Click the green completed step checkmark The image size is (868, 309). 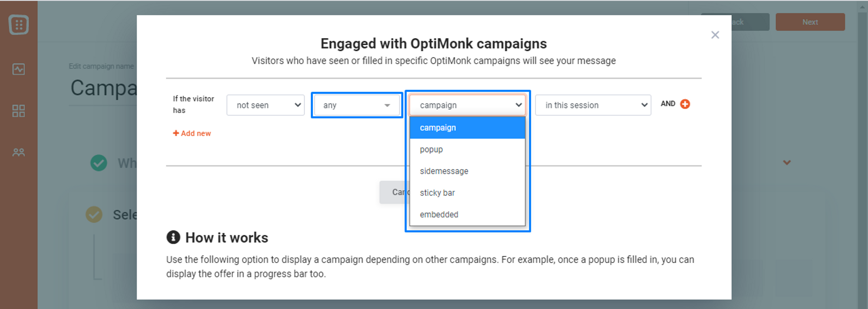(99, 163)
